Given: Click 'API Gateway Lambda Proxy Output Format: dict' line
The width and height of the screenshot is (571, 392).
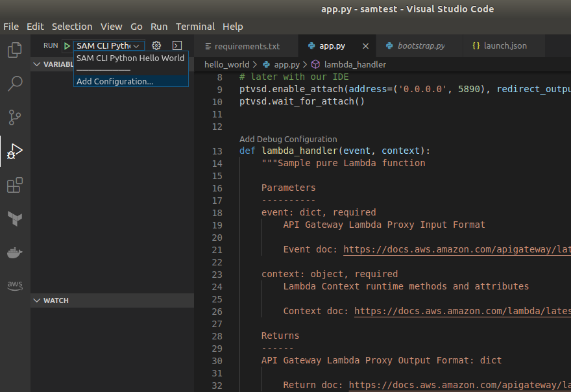Looking at the screenshot, I should click(382, 360).
